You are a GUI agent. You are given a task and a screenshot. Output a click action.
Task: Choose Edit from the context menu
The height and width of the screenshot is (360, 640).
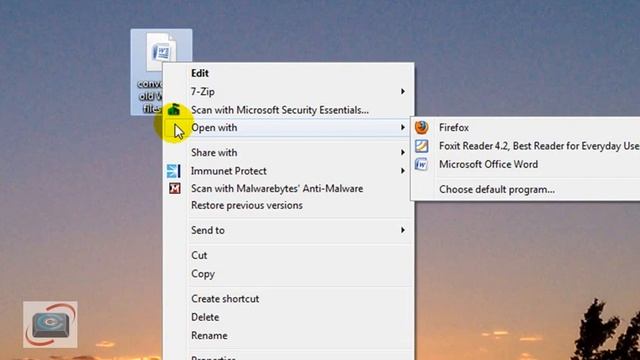click(x=288, y=73)
